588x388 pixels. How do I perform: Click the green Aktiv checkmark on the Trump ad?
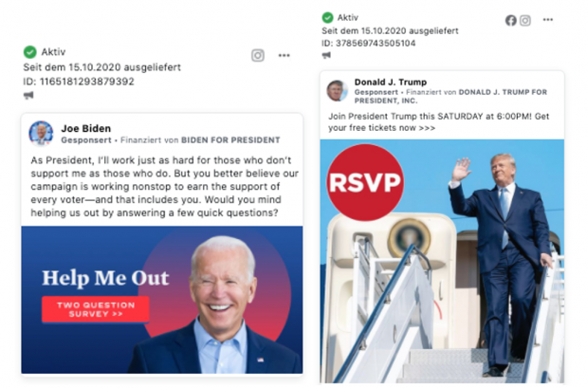click(x=327, y=17)
